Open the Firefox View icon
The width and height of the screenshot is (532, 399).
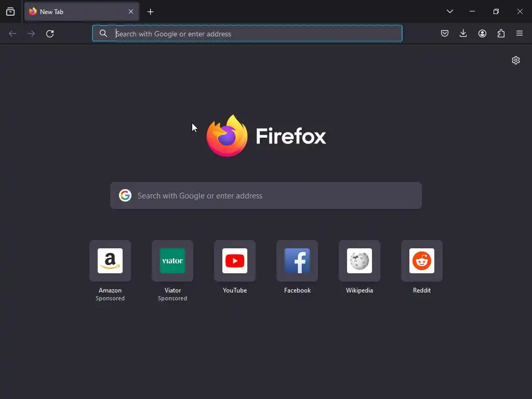pyautogui.click(x=10, y=11)
